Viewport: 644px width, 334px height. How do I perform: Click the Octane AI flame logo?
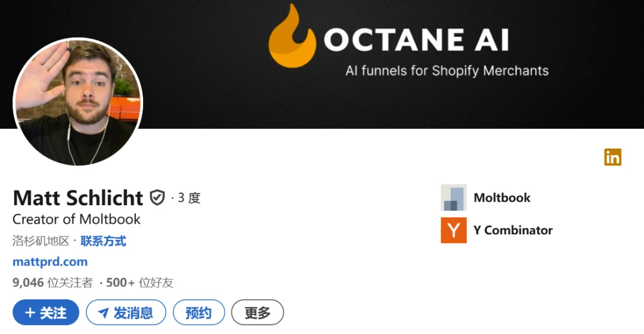pos(292,37)
